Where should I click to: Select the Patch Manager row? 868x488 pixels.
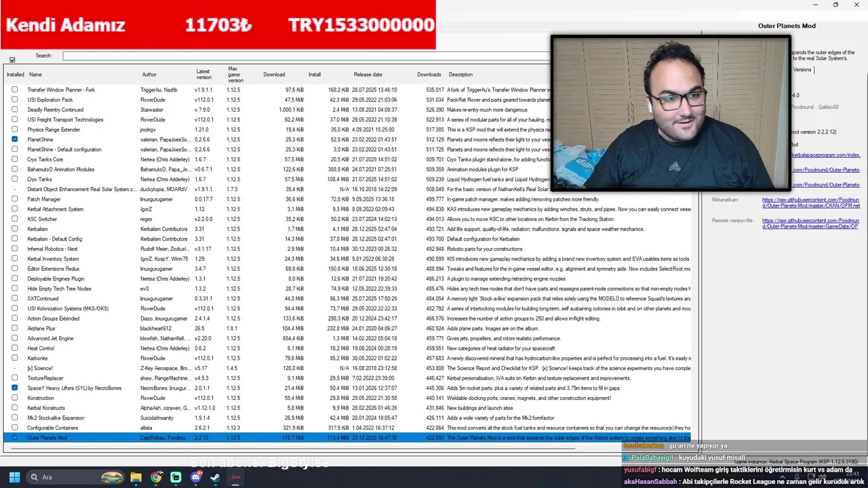click(x=349, y=199)
